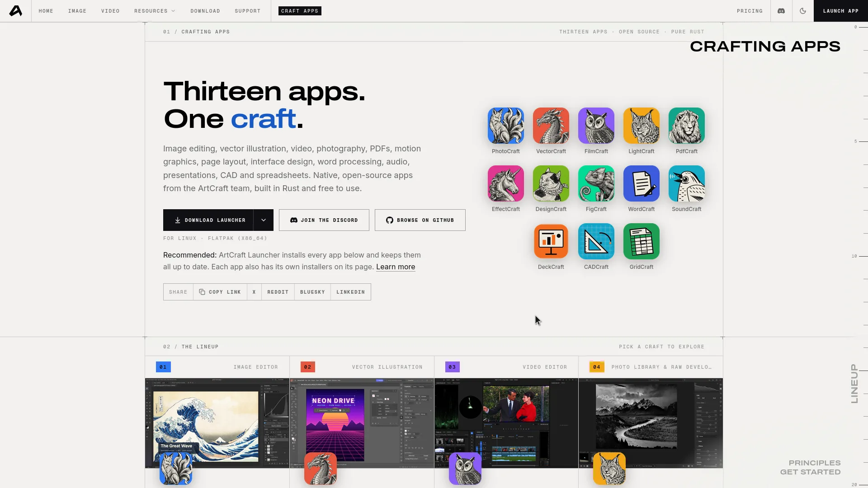The width and height of the screenshot is (868, 488).
Task: Click Browse on GitHub button
Action: 420,220
